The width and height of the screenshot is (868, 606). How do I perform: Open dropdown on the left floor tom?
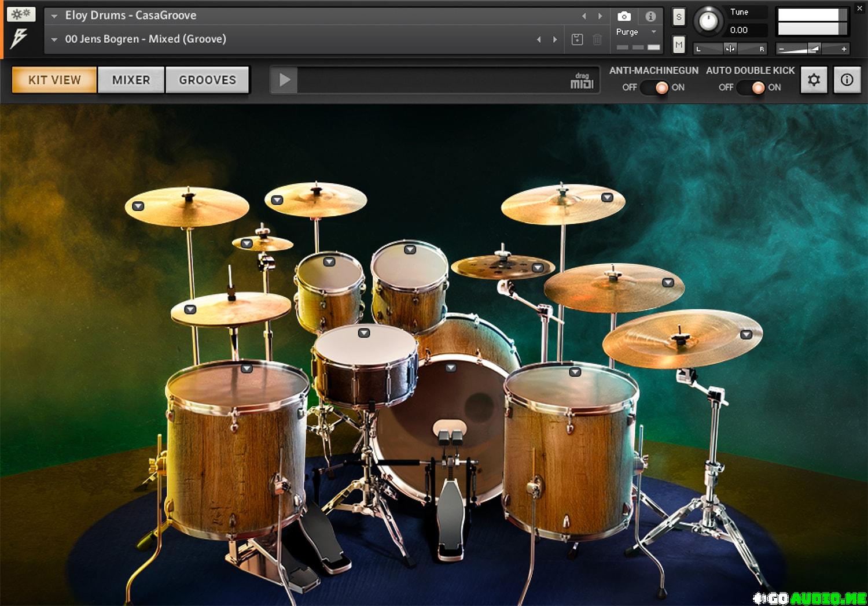[247, 368]
